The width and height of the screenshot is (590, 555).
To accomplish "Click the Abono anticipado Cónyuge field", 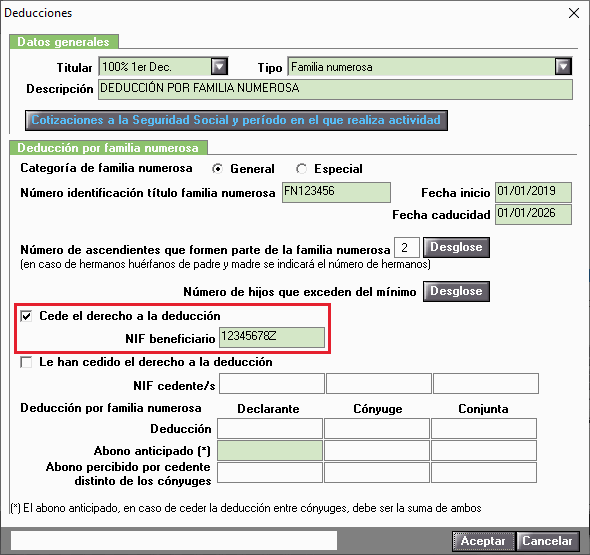I will coord(377,450).
